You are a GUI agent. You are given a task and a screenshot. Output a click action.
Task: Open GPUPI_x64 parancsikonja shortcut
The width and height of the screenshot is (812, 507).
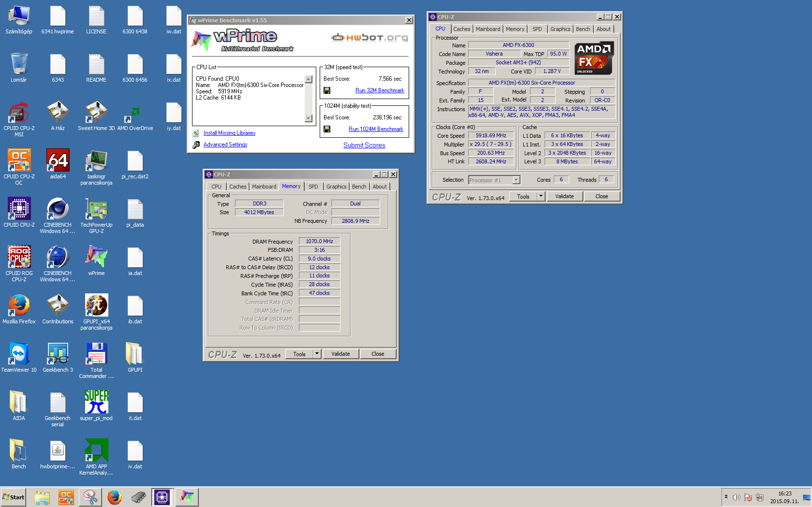click(x=96, y=313)
